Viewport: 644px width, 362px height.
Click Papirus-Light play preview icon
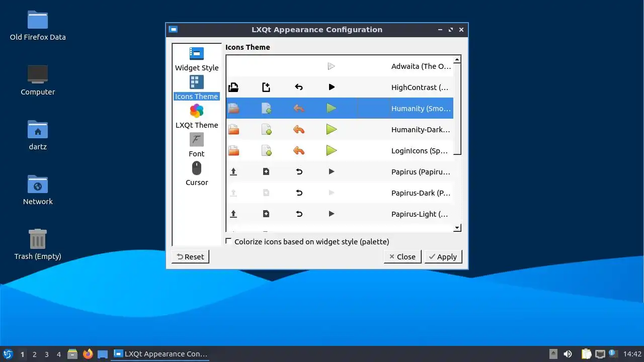coord(332,214)
